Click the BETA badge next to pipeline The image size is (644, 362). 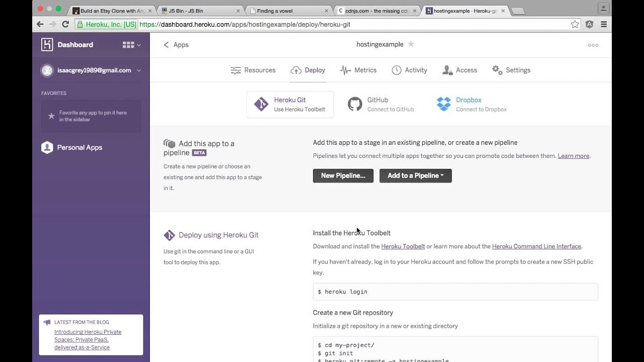(199, 153)
